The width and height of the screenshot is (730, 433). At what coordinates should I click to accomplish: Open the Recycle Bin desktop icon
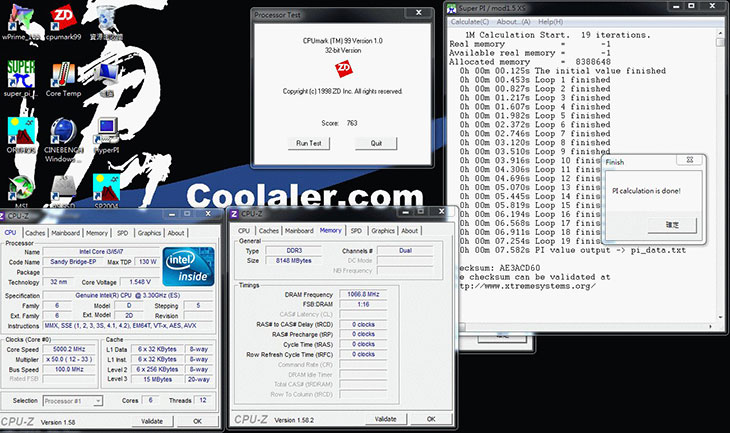click(107, 21)
